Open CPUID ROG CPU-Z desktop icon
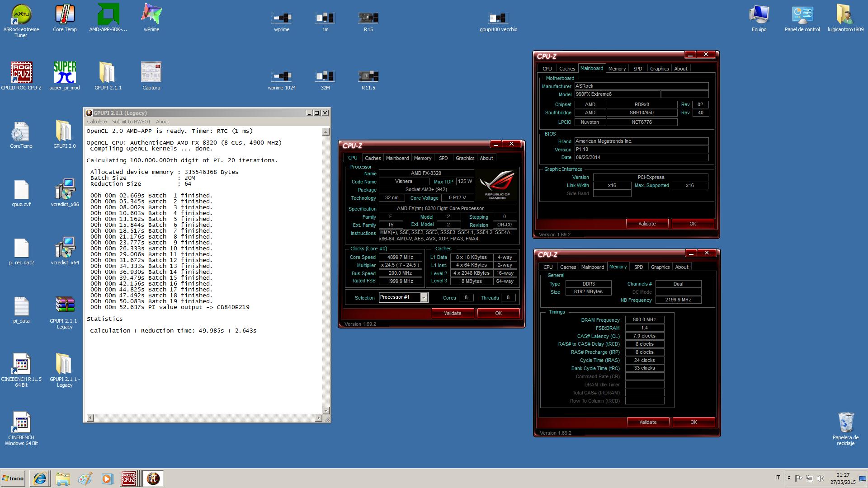This screenshot has width=868, height=488. (x=21, y=76)
